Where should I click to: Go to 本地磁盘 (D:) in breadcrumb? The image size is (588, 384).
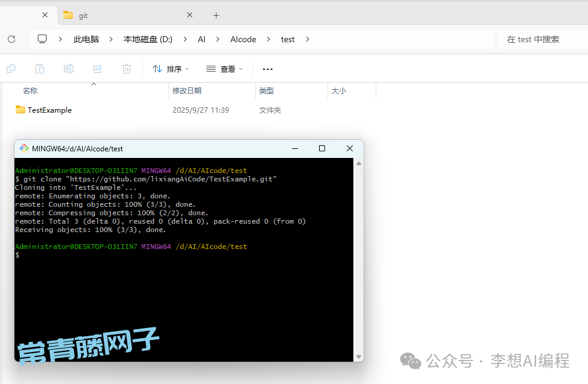tap(148, 39)
